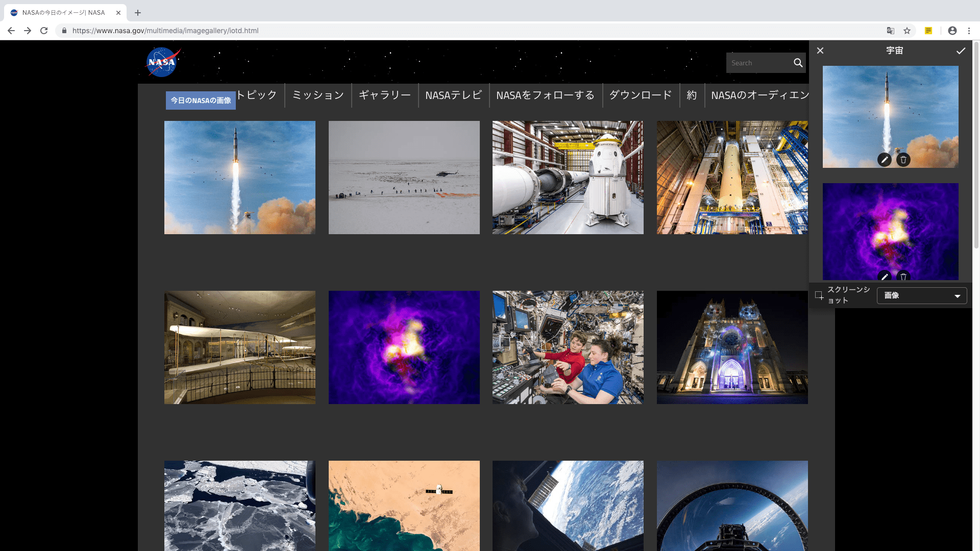Viewport: 980px width, 551px height.
Task: Click the スクリーンショット capture icon
Action: (x=819, y=295)
